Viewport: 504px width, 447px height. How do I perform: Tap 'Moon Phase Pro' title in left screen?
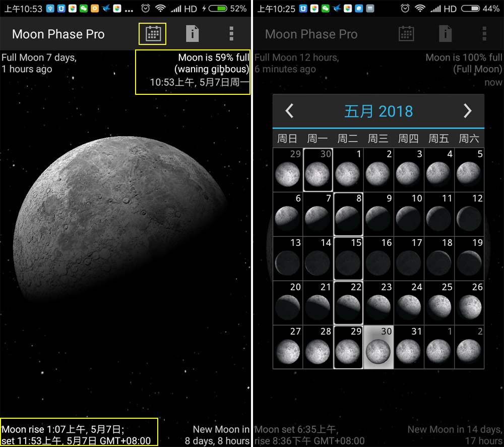[x=58, y=34]
